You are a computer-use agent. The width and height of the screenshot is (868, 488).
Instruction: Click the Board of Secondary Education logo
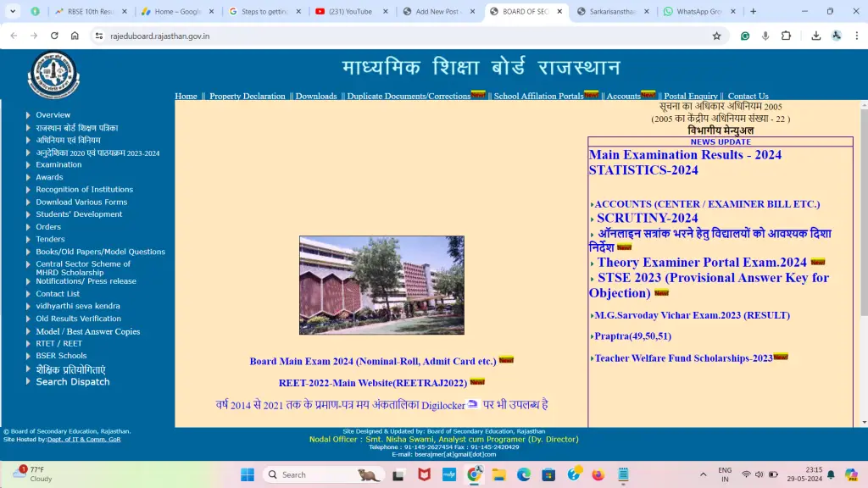(x=53, y=75)
